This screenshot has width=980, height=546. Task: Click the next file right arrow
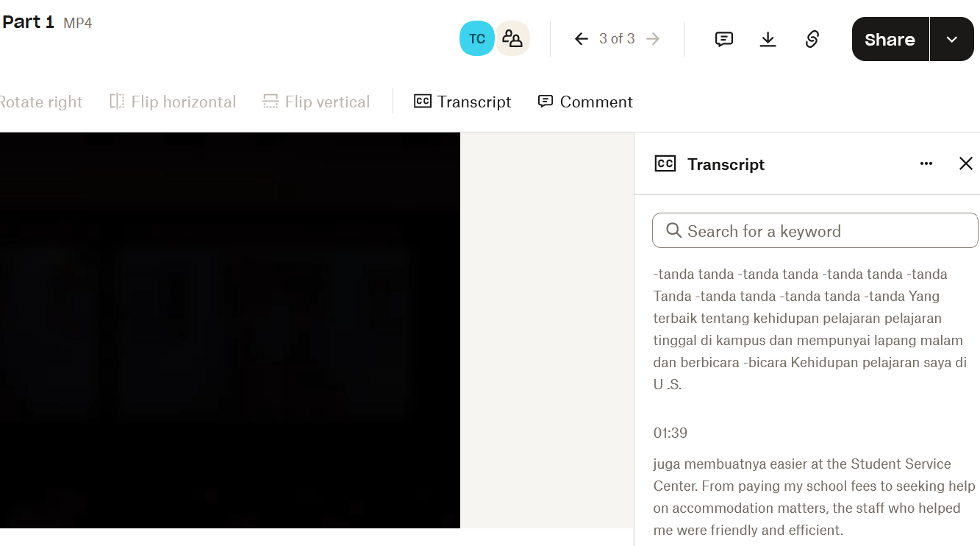coord(653,39)
